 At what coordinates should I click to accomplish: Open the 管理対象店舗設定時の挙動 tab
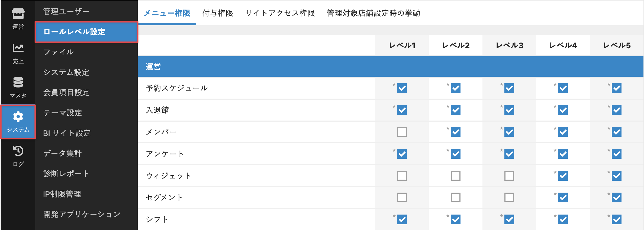373,13
